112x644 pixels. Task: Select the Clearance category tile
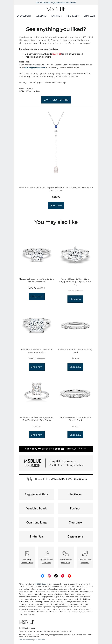pos(75,522)
